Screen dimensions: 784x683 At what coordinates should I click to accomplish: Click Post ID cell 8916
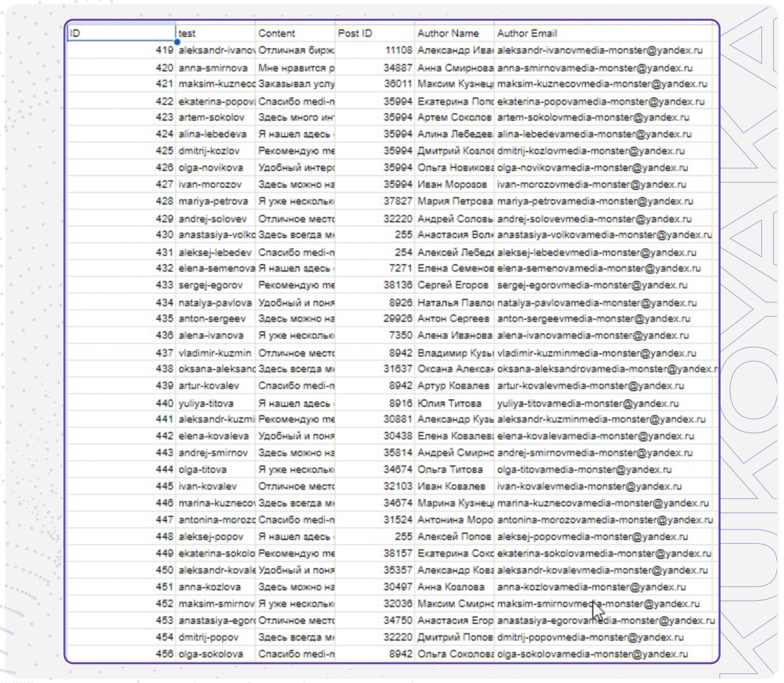(375, 402)
